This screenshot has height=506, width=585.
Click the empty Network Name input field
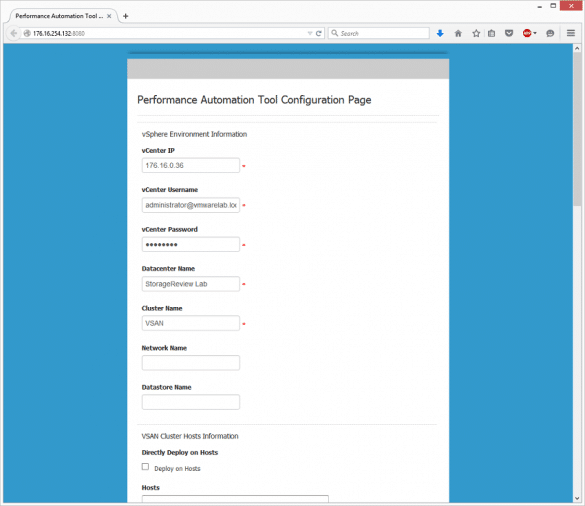click(191, 363)
